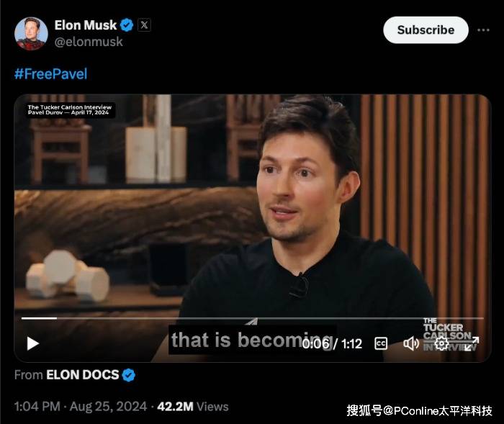This screenshot has width=504, height=424.
Task: Open the Elon Musk display name
Action: [x=86, y=25]
